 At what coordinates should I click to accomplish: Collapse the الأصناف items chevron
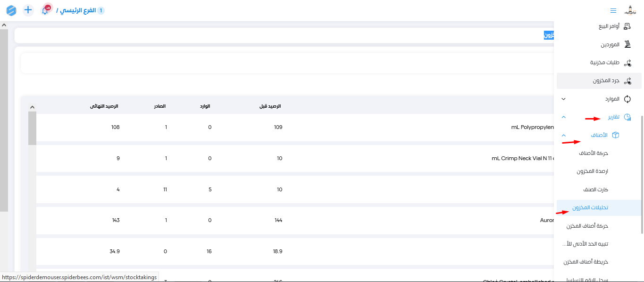tap(563, 136)
